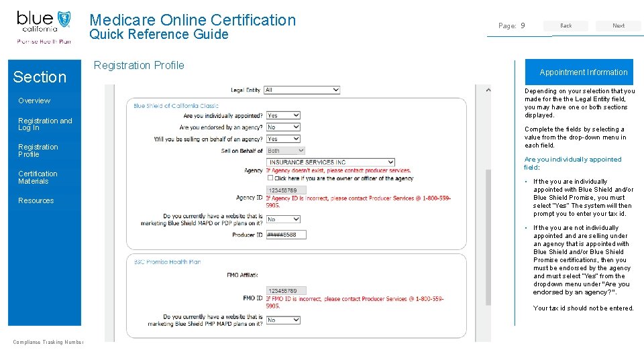
Task: Open Registration and Log In section
Action: (x=45, y=124)
